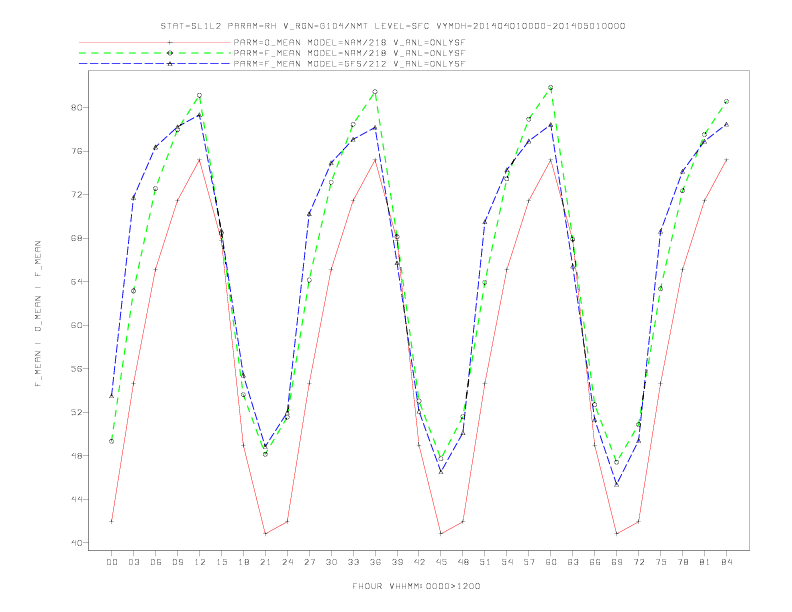Click the y-axis tick label 56
This screenshot has height=612, width=792.
pos(76,369)
